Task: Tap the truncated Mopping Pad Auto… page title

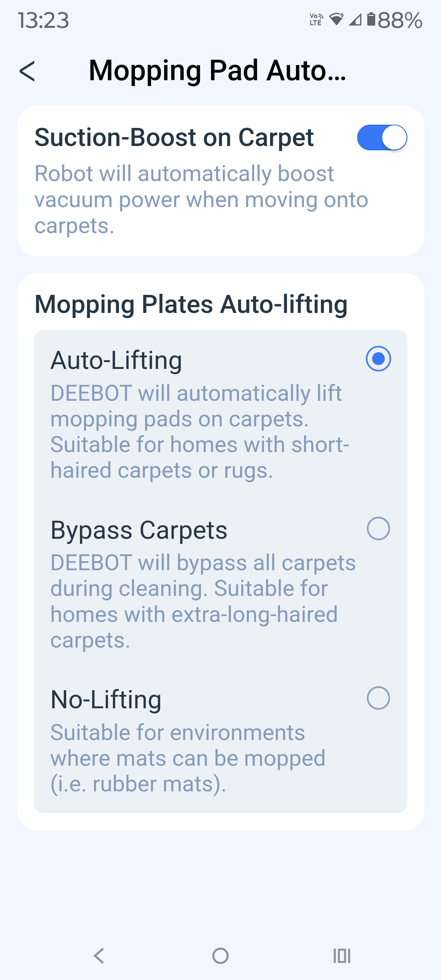Action: [x=217, y=71]
